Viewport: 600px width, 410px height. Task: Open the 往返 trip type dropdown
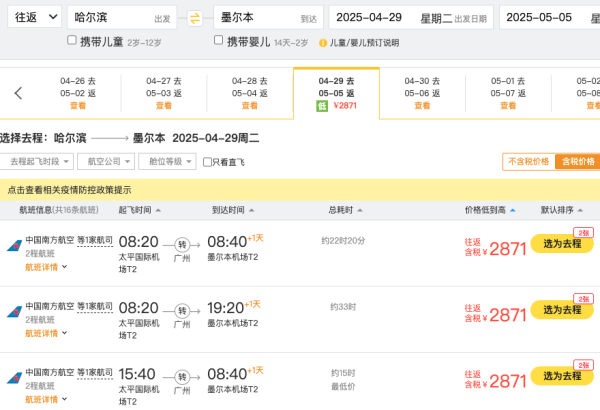[34, 17]
